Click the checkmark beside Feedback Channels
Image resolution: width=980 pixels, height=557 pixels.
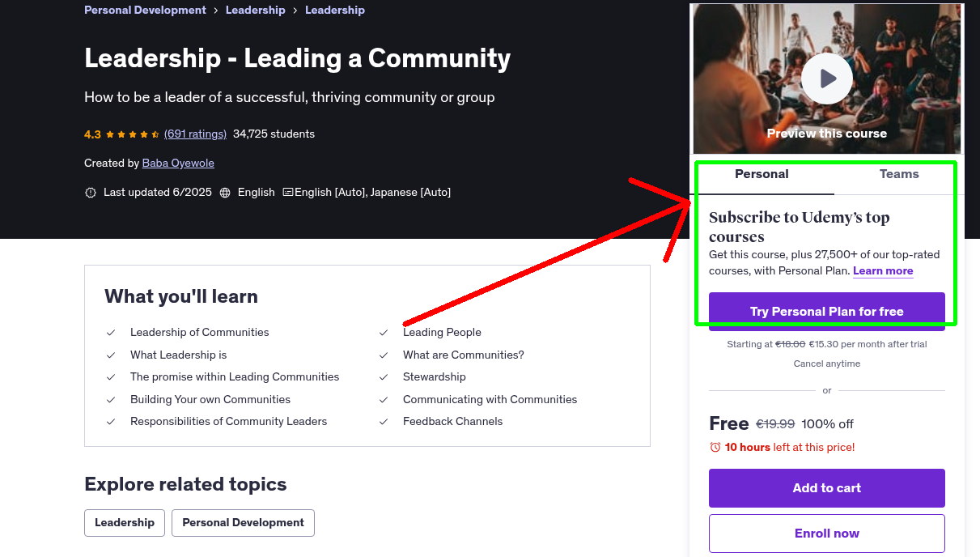click(x=384, y=422)
